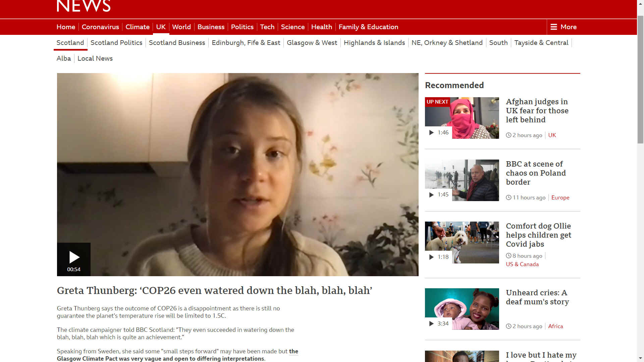
Task: Open the Tech section
Action: point(267,27)
